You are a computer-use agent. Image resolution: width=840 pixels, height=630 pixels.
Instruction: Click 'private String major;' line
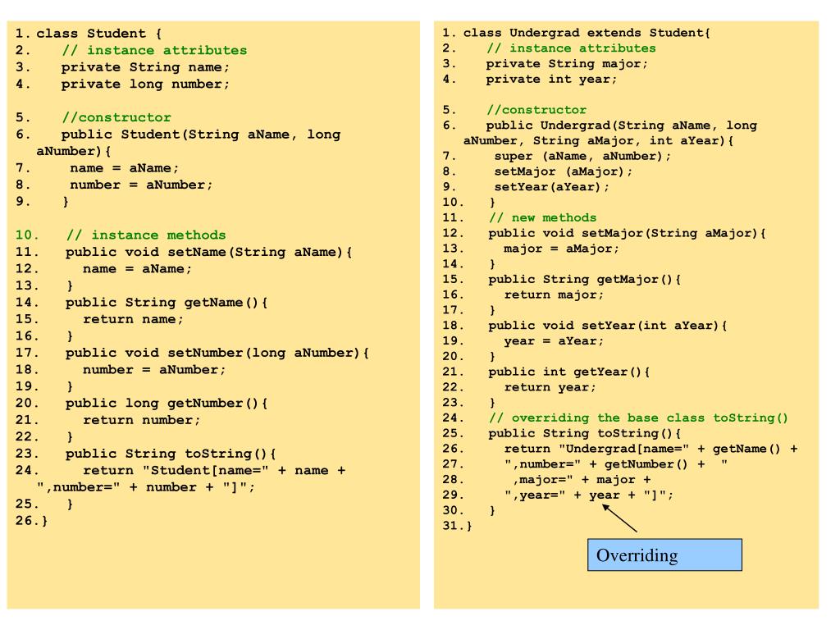(x=567, y=64)
